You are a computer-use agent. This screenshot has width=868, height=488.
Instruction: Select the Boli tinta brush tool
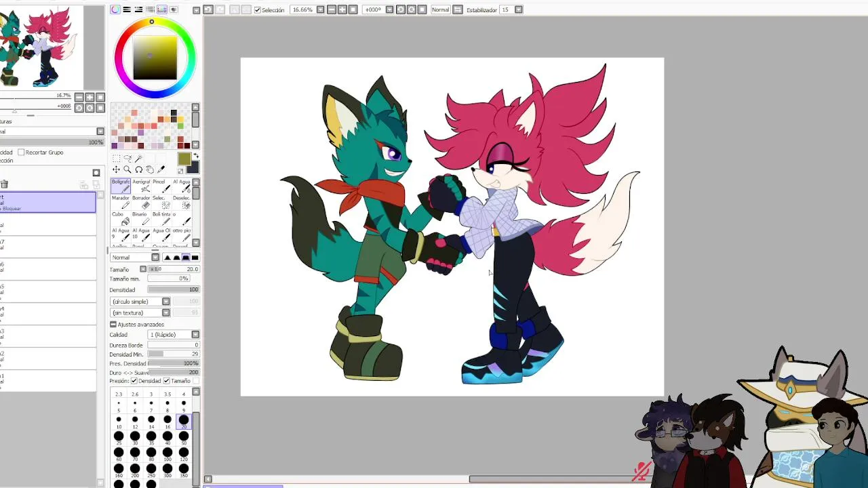[163, 218]
